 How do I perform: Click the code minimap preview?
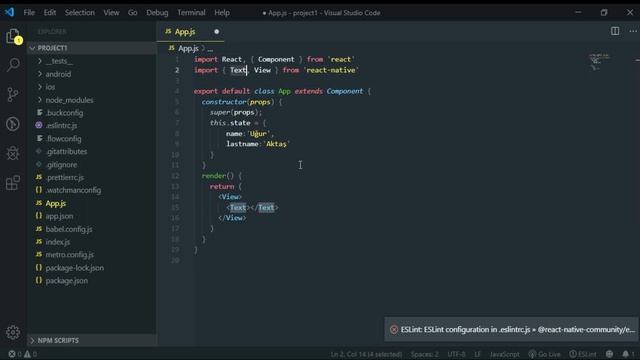coord(598,62)
